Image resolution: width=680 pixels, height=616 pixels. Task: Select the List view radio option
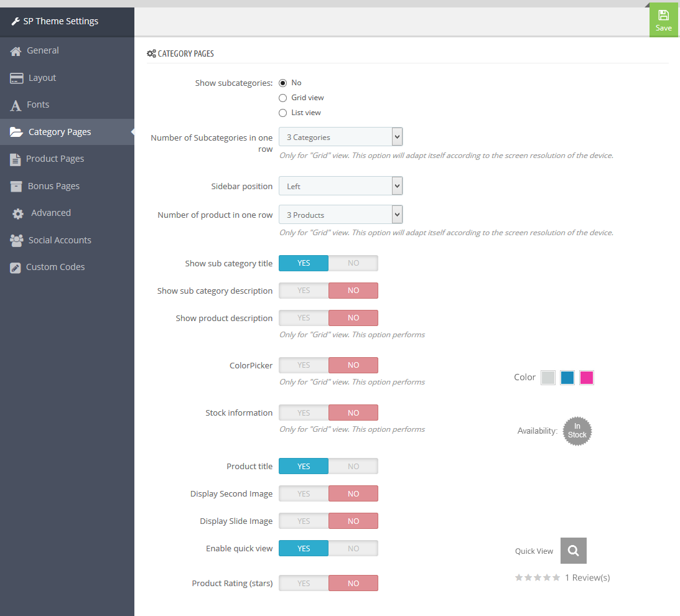(282, 113)
